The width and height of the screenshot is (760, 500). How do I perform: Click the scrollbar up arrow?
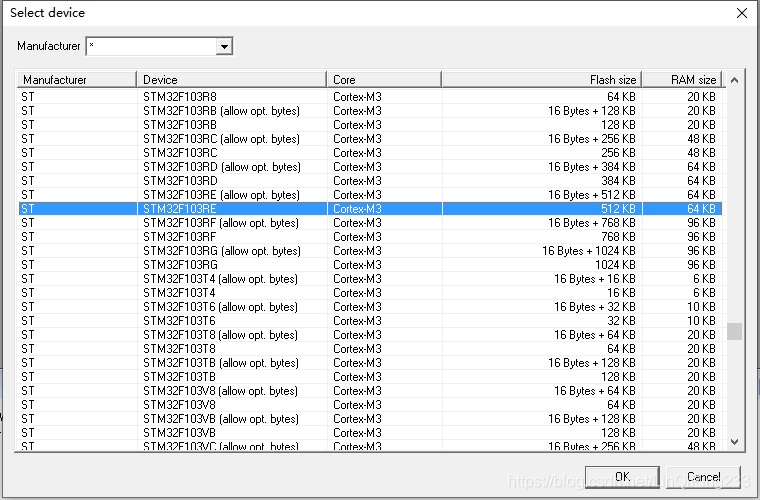click(x=734, y=80)
